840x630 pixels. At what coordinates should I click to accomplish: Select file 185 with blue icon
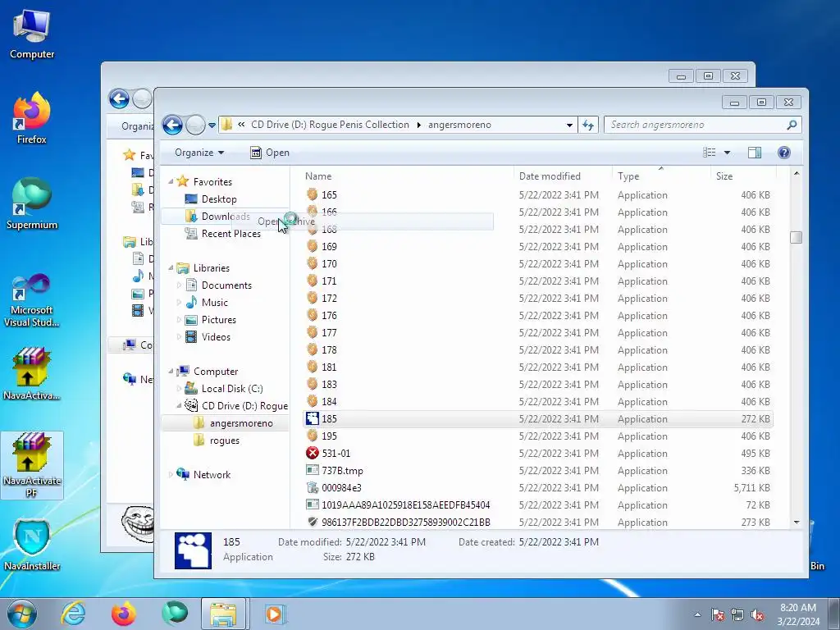coord(538,419)
